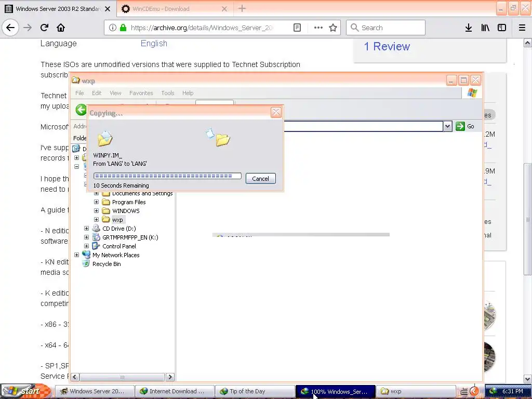Select Program Files in folder tree
This screenshot has width=532, height=399.
(x=129, y=202)
